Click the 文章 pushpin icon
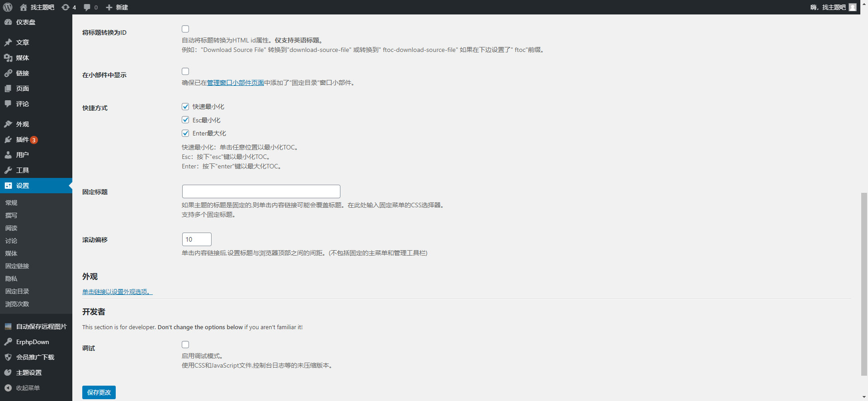 pos(8,42)
